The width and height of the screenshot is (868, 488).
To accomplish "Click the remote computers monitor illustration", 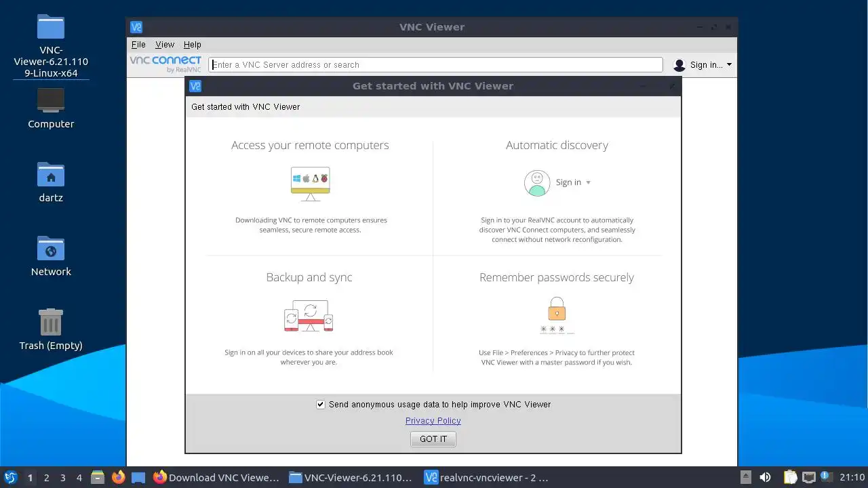I will 311,184.
